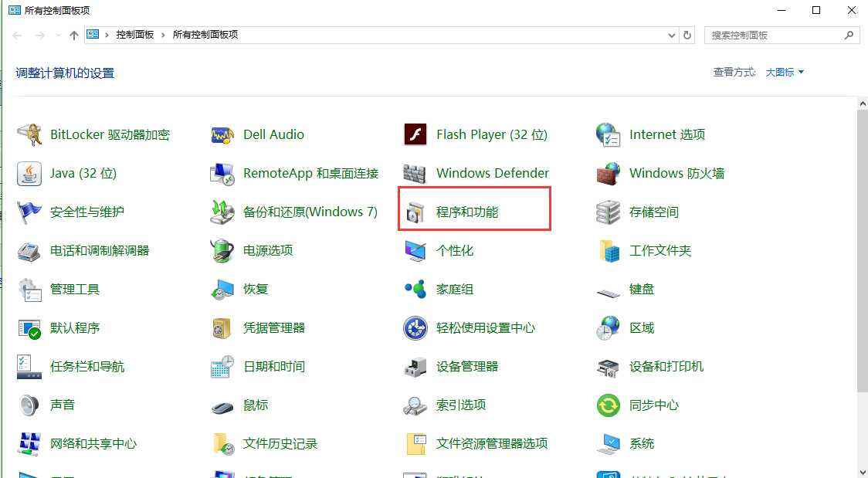868x478 pixels.
Task: Click the Internet 选项 label text
Action: [667, 134]
